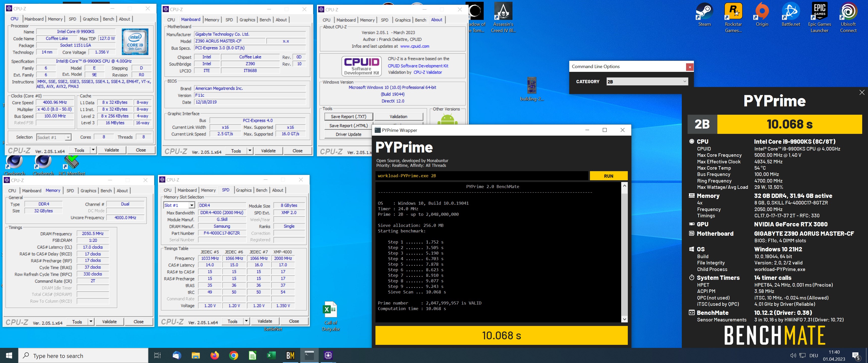Click the 10.068 s result bar in PYPrime Wrapper
Image resolution: width=868 pixels, height=363 pixels.
[501, 335]
